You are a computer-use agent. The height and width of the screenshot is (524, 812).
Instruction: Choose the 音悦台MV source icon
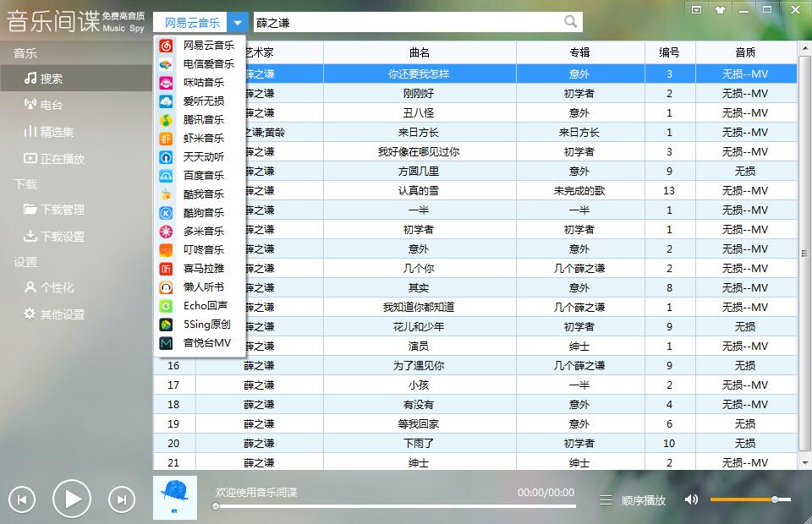[x=166, y=343]
